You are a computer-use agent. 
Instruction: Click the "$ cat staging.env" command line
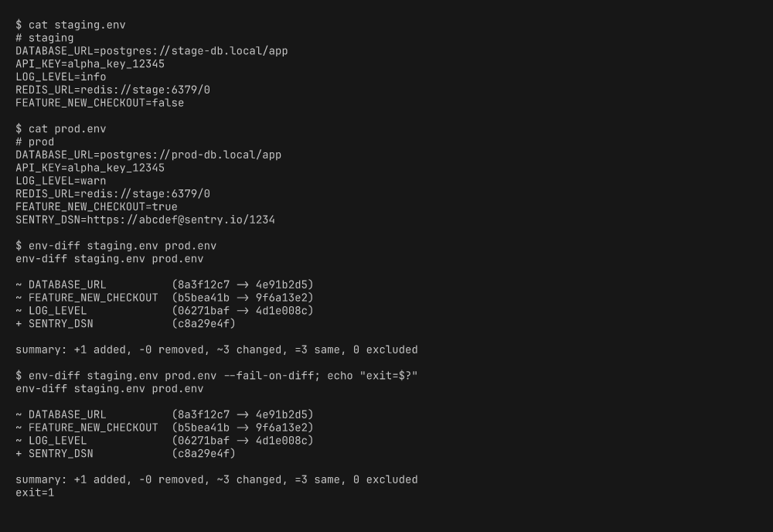tap(70, 25)
